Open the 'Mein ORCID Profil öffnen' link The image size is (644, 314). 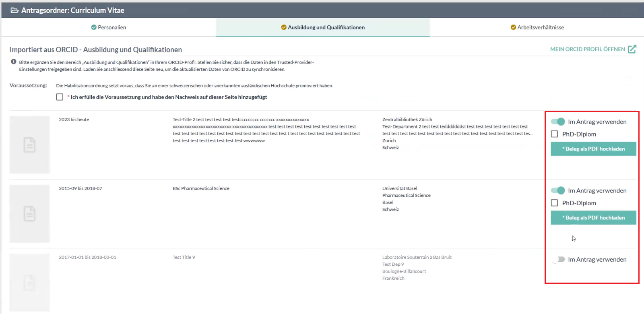click(588, 49)
